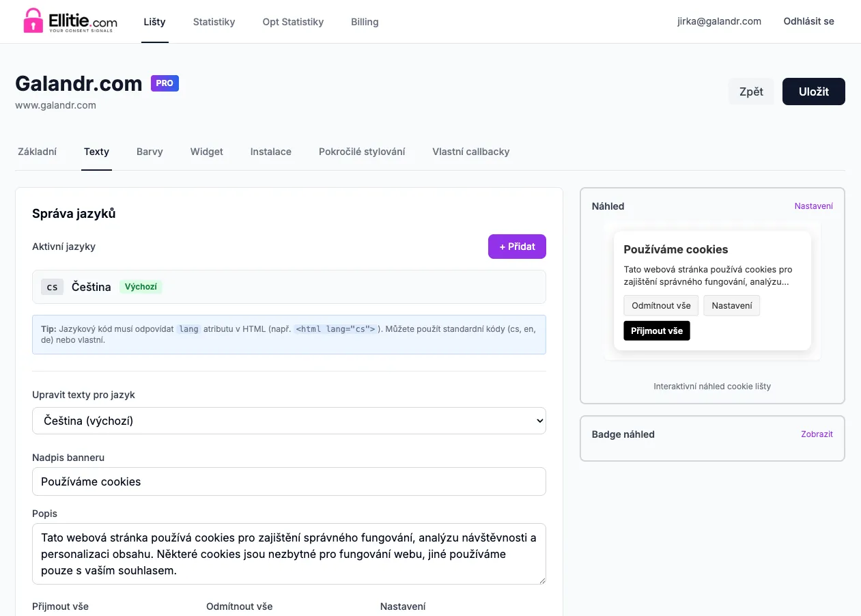This screenshot has height=616, width=861.
Task: Open the Billing section
Action: [x=364, y=21]
